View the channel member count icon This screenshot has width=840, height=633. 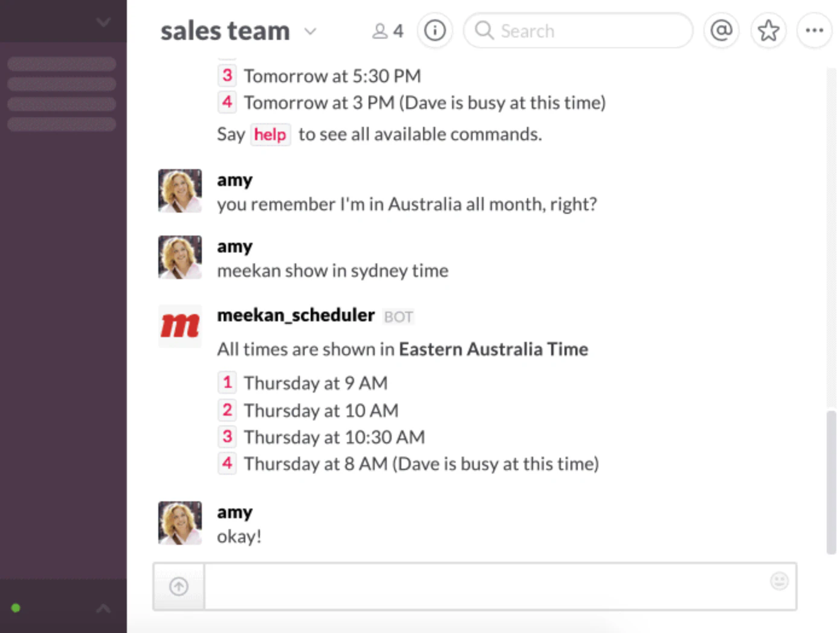pyautogui.click(x=387, y=31)
